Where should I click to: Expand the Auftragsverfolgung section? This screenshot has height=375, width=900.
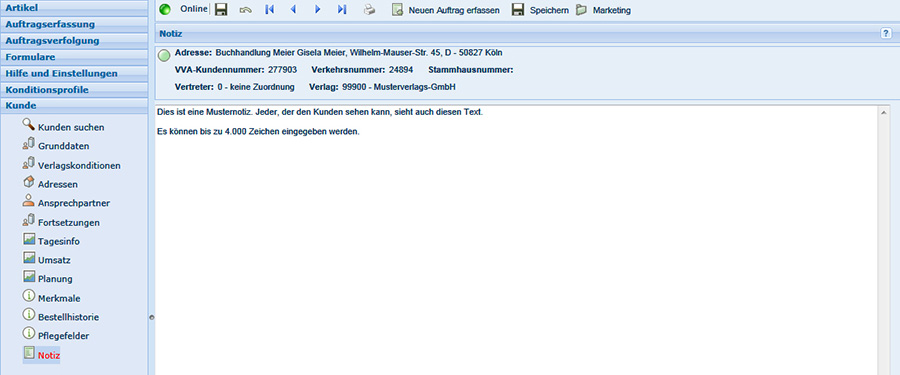tap(73, 41)
